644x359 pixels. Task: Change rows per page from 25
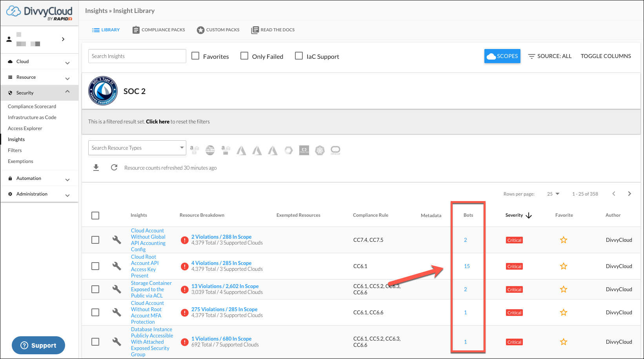[553, 194]
